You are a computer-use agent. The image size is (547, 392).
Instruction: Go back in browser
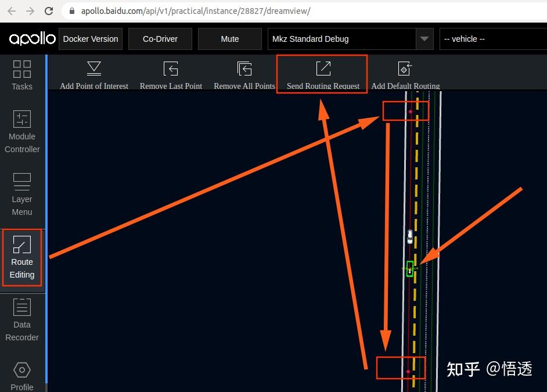tap(12, 11)
